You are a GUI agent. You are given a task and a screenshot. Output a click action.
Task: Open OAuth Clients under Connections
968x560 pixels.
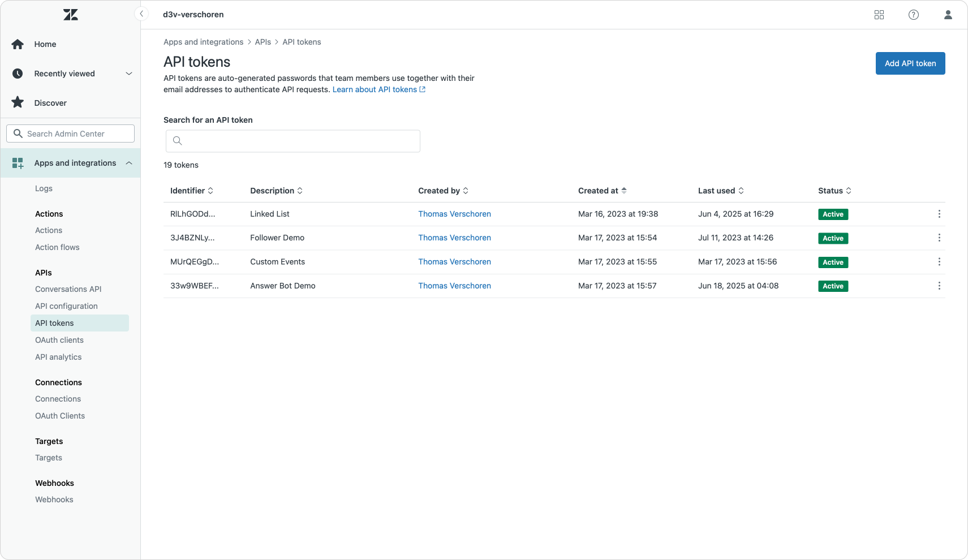coord(60,416)
